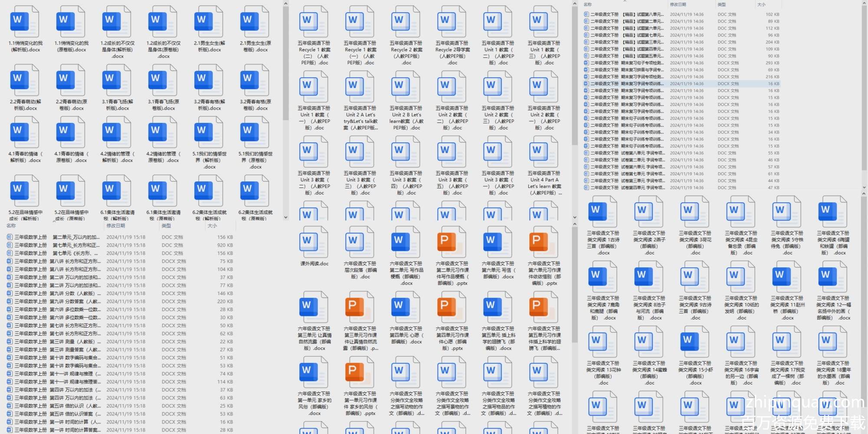Sort math file list by 修改日期 column
Image resolution: width=868 pixels, height=434 pixels.
pyautogui.click(x=116, y=226)
